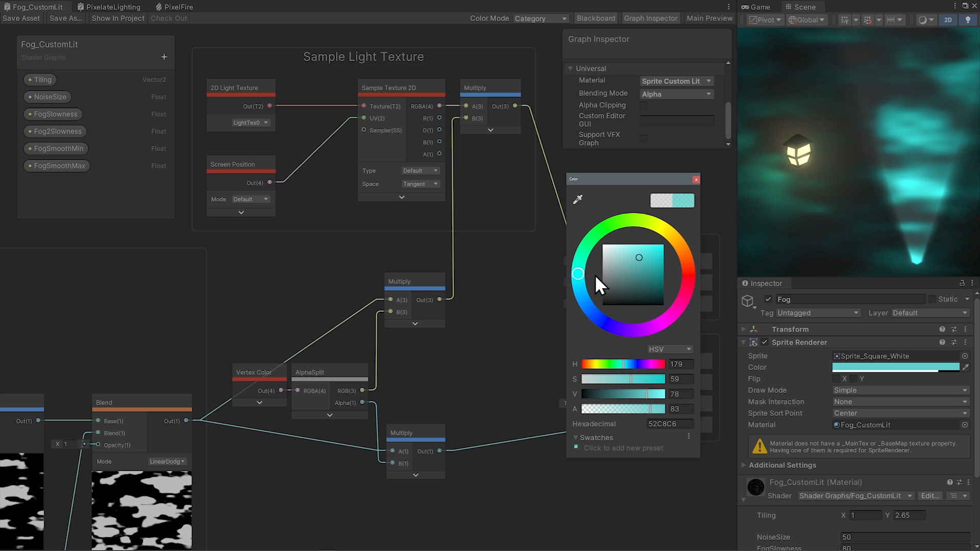Open the Blend node LinearDodge mode dropdown
The height and width of the screenshot is (551, 980).
point(167,461)
